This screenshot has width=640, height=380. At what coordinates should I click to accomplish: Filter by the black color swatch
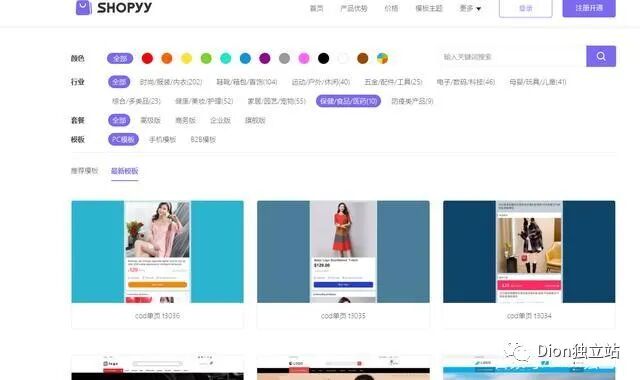(324, 58)
